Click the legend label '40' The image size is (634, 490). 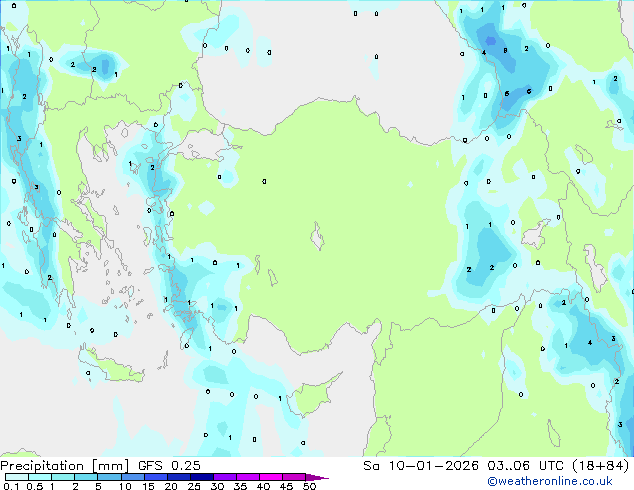pyautogui.click(x=263, y=486)
